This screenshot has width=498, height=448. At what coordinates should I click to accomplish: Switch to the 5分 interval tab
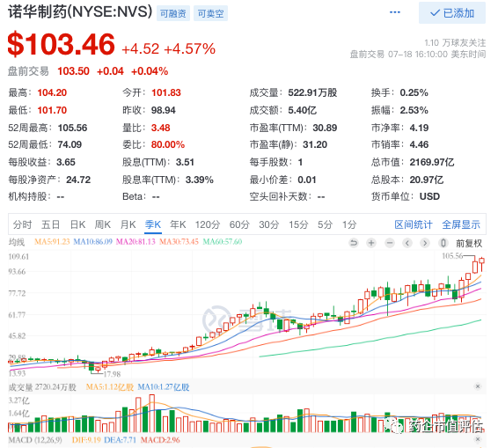coord(325,224)
